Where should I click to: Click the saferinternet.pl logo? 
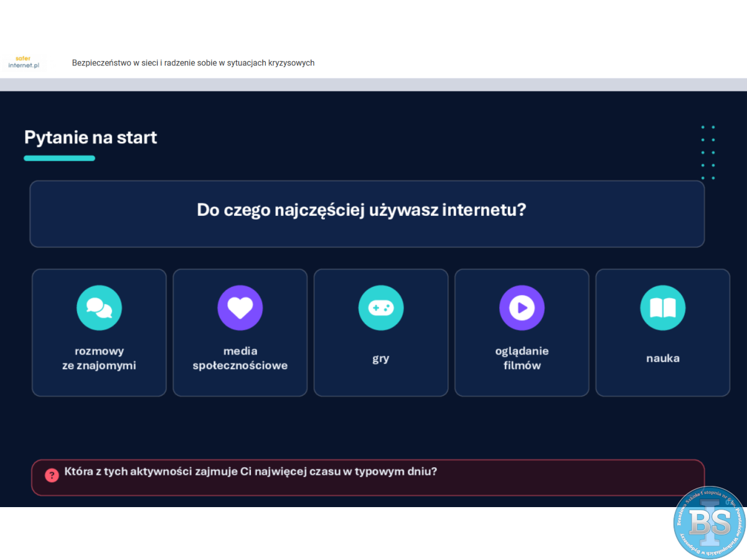(24, 62)
